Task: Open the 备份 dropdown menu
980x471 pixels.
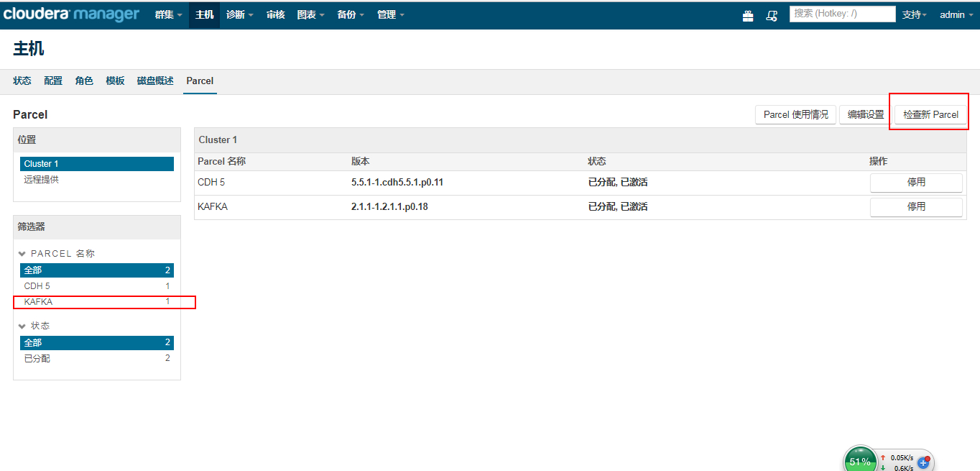Action: click(351, 14)
